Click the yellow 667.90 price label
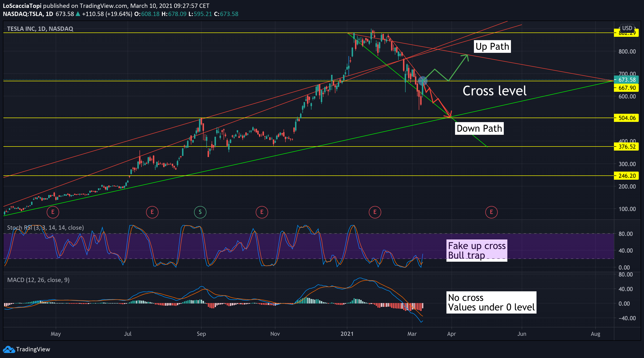Image resolution: width=644 pixels, height=358 pixels. (627, 88)
